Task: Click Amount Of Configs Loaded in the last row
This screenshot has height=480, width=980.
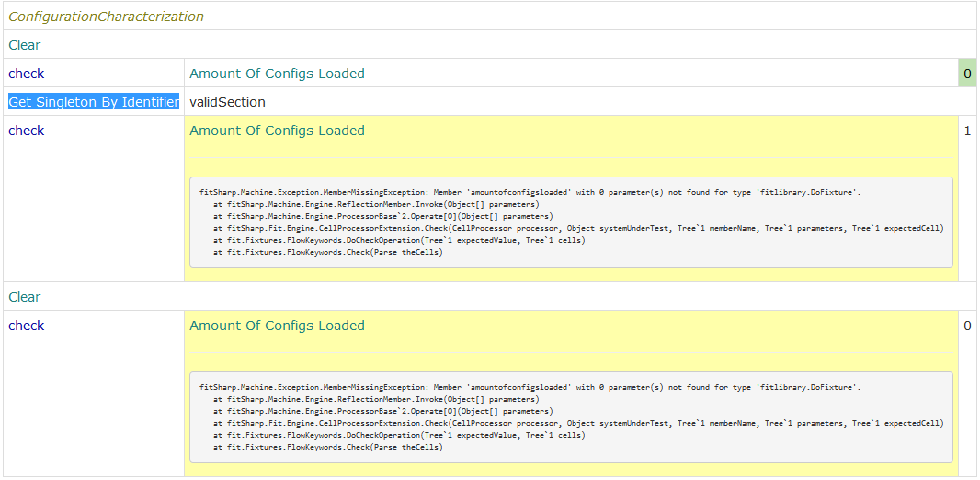Action: click(x=277, y=326)
